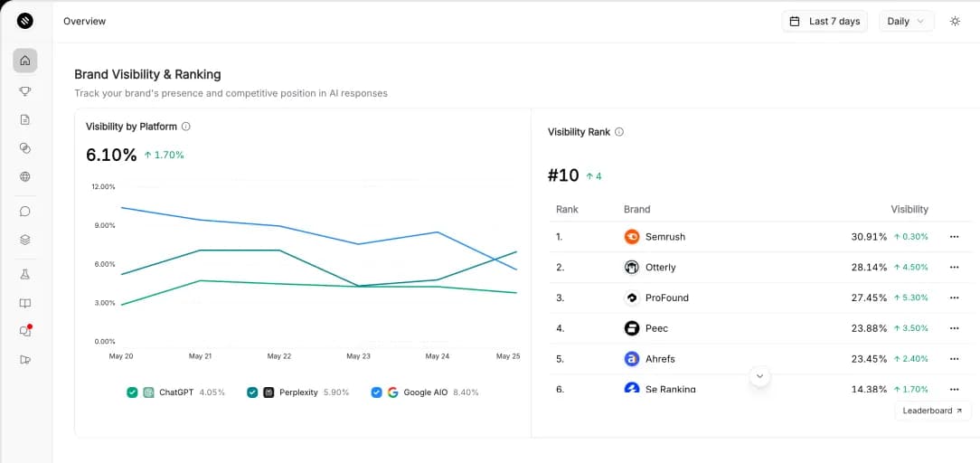This screenshot has width=980, height=463.
Task: Expand the rank list with the down chevron
Action: (x=760, y=376)
